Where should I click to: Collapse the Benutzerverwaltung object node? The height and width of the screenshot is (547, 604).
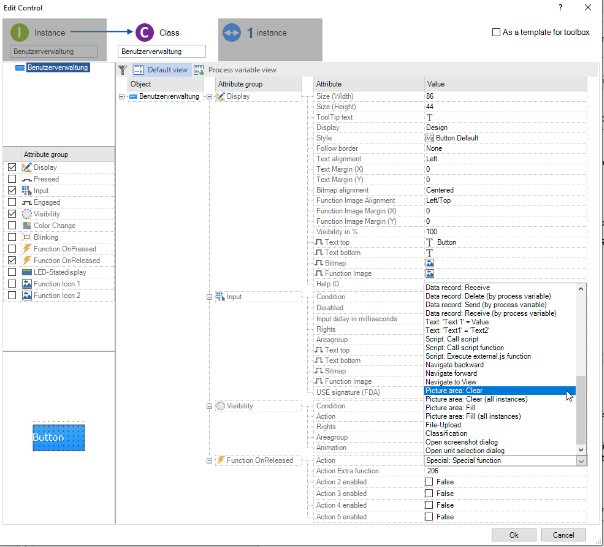pyautogui.click(x=122, y=97)
